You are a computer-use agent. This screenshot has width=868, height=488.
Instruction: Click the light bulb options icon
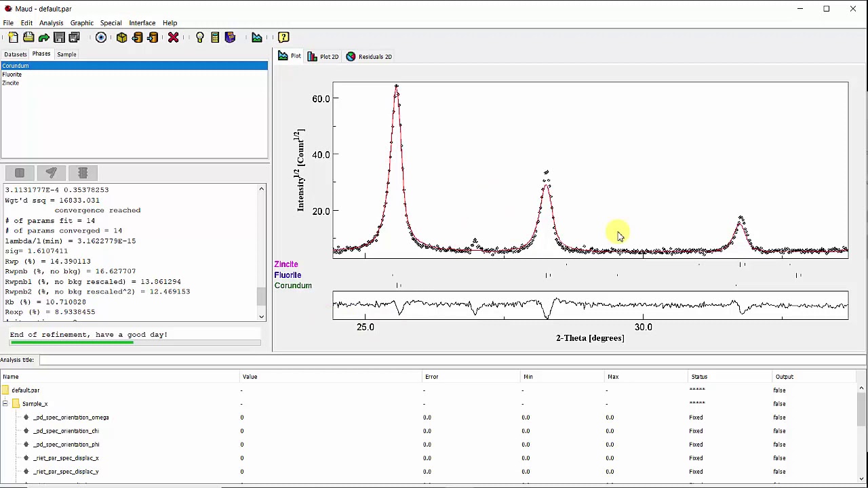199,37
